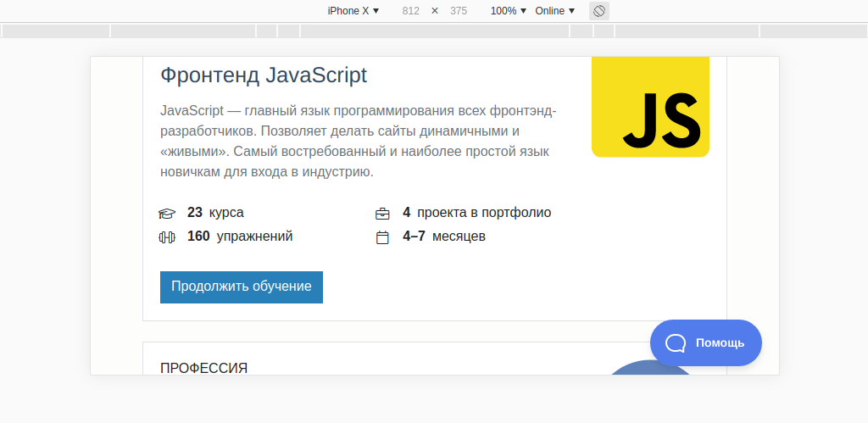Click the 4 проекта в портфолио text
Image resolution: width=868 pixels, height=423 pixels.
476,213
